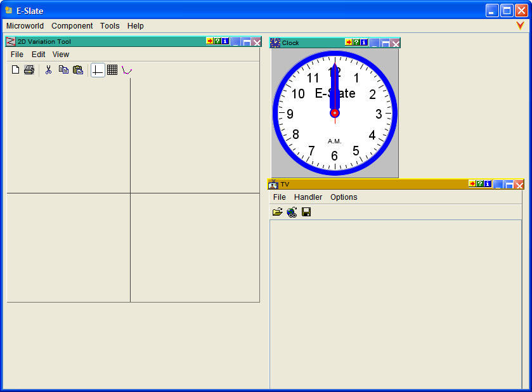Click the View menu in 2D Variation Tool
The height and width of the screenshot is (392, 532).
[60, 55]
